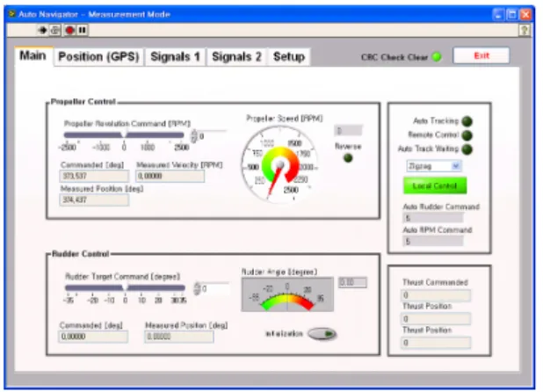This screenshot has width=543, height=392.
Task: Minimize the Auto Navigator window
Action: (x=497, y=14)
